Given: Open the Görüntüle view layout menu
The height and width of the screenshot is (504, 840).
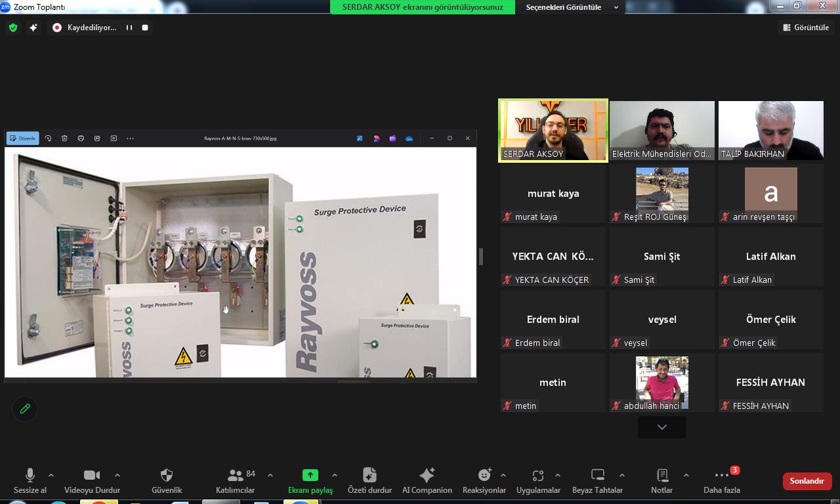Looking at the screenshot, I should [806, 28].
